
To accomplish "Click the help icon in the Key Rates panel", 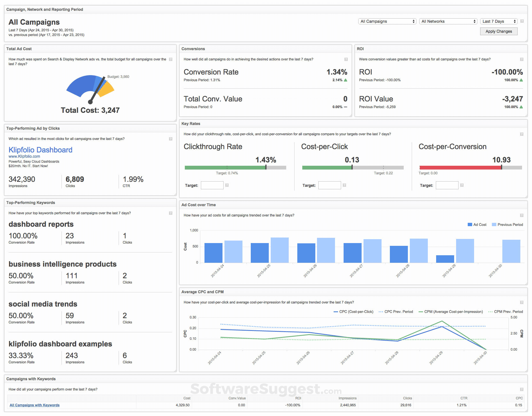I will point(521,134).
